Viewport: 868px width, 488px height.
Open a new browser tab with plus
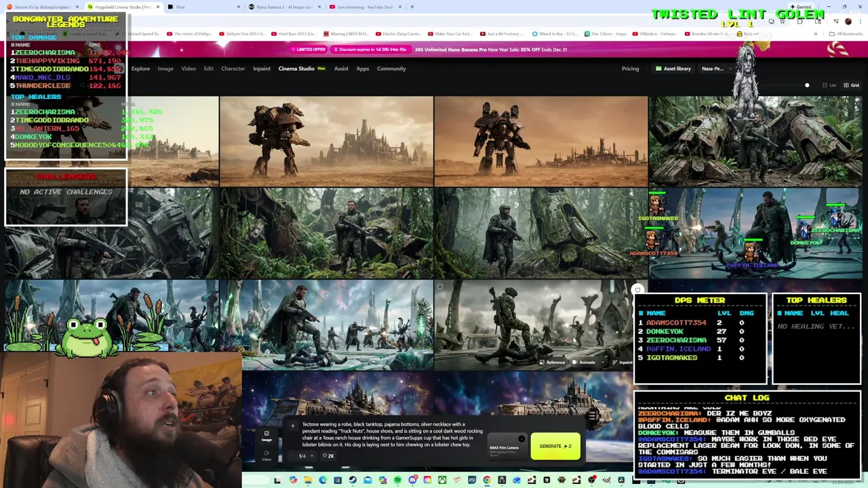click(412, 7)
